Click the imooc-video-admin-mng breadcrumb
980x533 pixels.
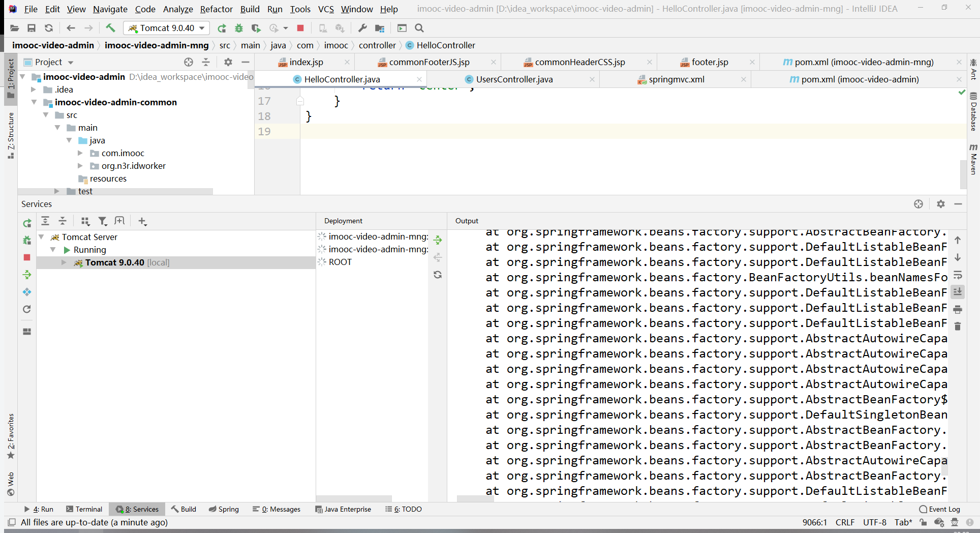pyautogui.click(x=157, y=45)
